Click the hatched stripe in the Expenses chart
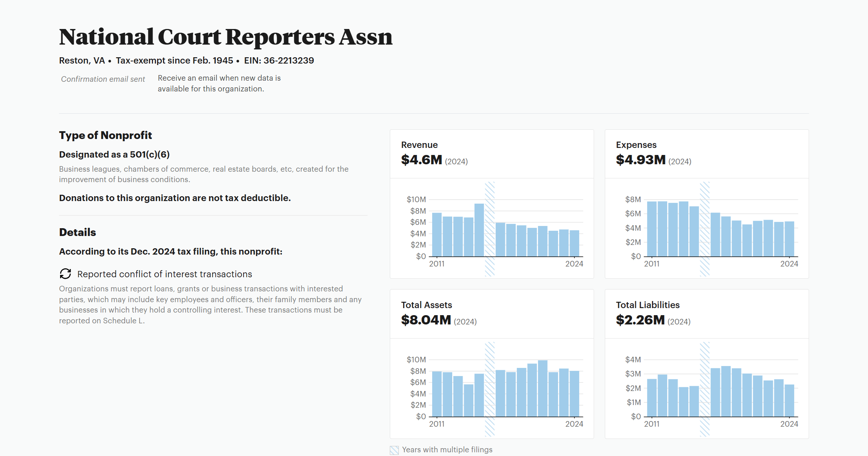868x456 pixels. coord(705,229)
